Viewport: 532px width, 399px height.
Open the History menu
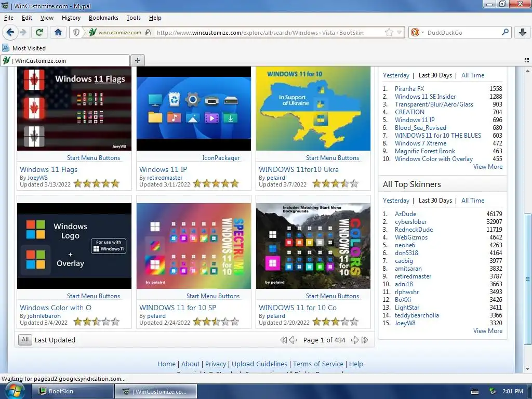pyautogui.click(x=71, y=18)
